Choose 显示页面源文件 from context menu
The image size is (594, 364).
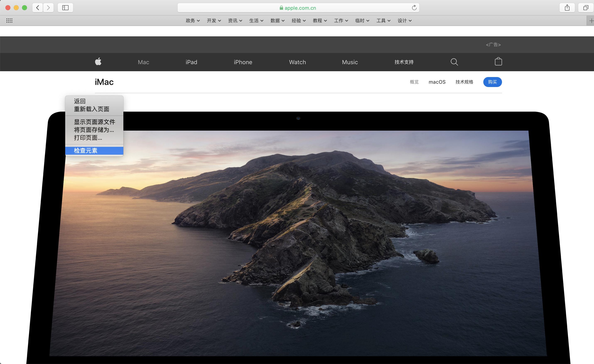coord(94,122)
